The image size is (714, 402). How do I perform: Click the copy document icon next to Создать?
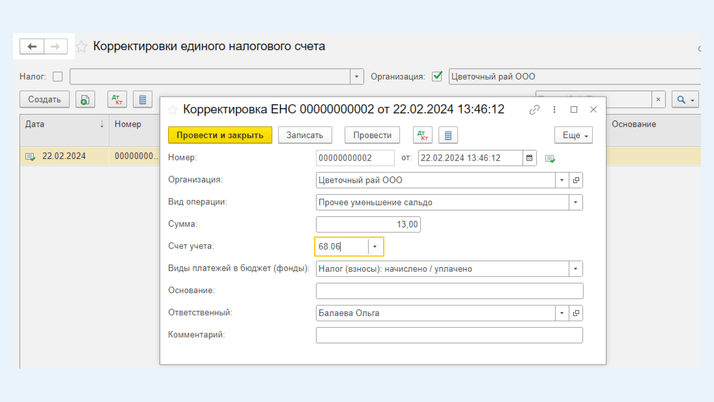coord(85,100)
